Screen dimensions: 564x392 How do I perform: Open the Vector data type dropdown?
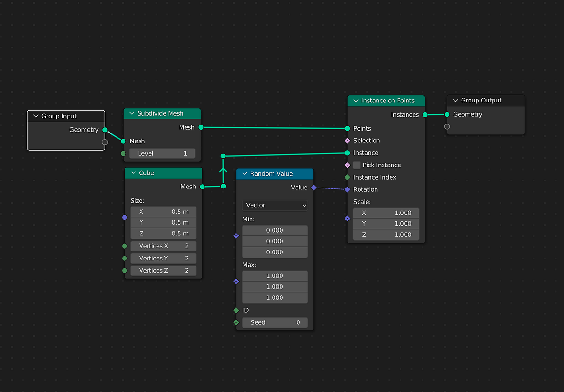274,205
